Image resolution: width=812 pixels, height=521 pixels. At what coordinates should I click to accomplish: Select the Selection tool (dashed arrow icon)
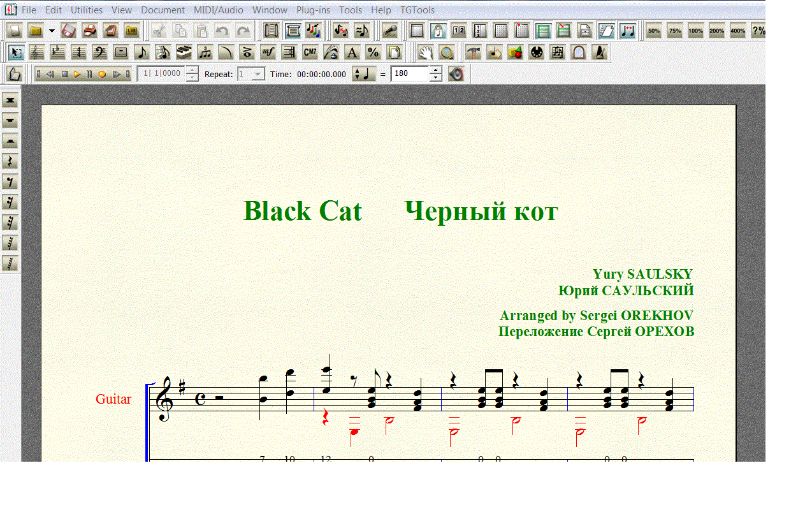(17, 52)
